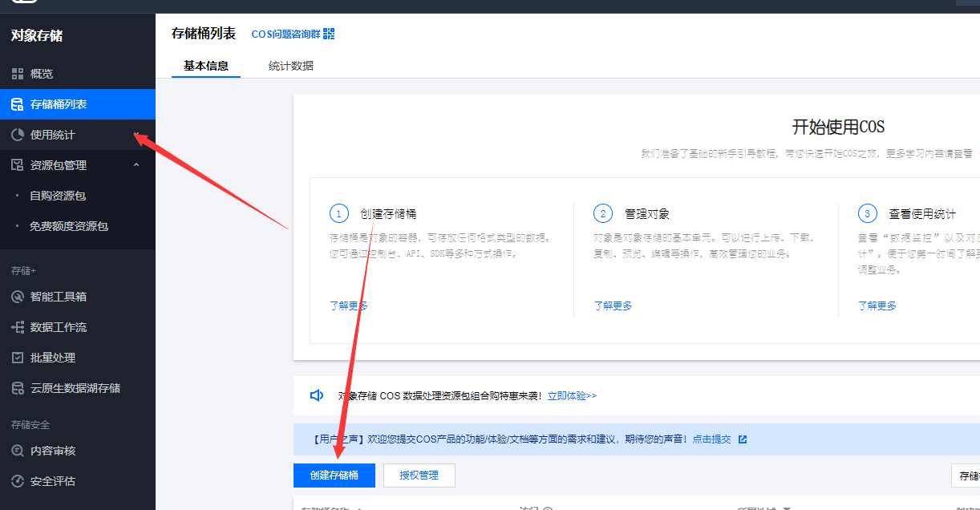Click the 对象存储 sidebar title

point(37,35)
